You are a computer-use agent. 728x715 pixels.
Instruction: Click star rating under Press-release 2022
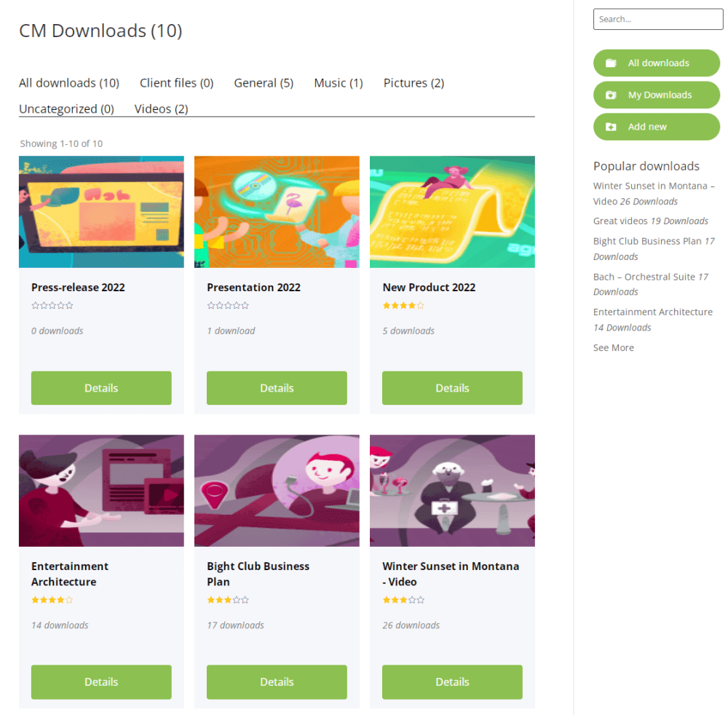pos(52,306)
